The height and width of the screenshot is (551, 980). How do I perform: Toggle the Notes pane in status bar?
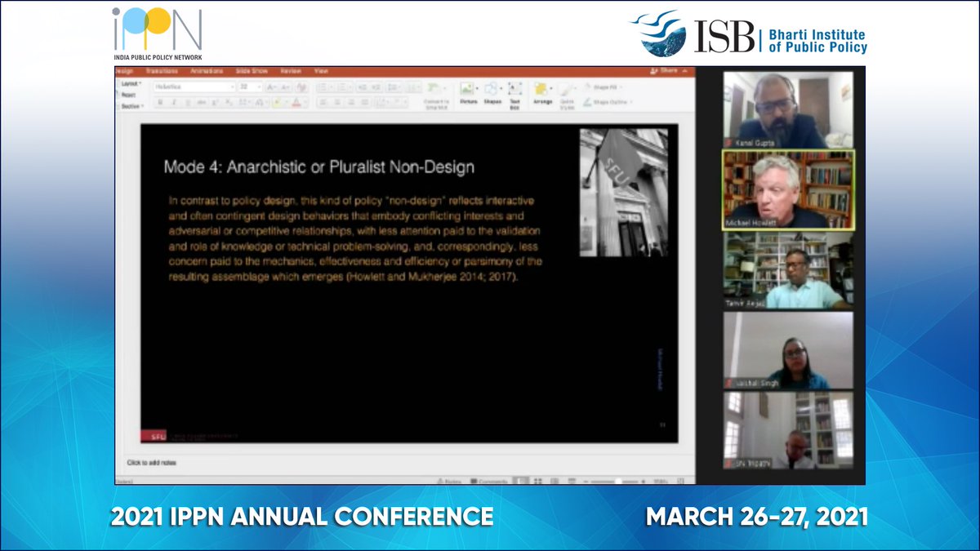pos(449,481)
